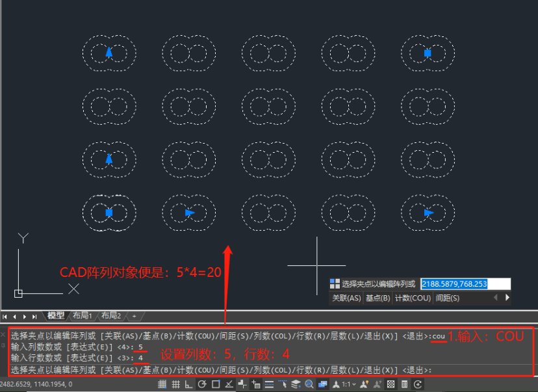This screenshot has width=538, height=392.
Task: Click the checkered hardware acceleration icon
Action: pos(391,384)
